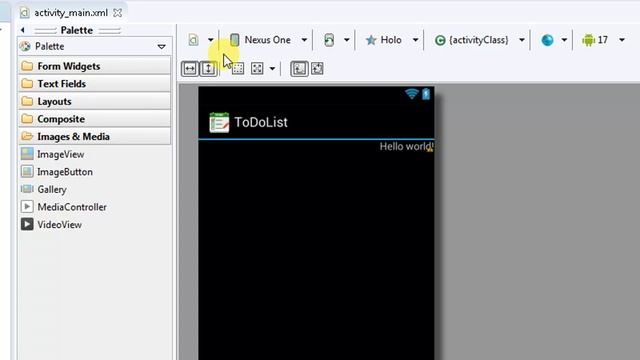Open the Palette options dropdown triangle
Screen dimensions: 640x360
162,47
